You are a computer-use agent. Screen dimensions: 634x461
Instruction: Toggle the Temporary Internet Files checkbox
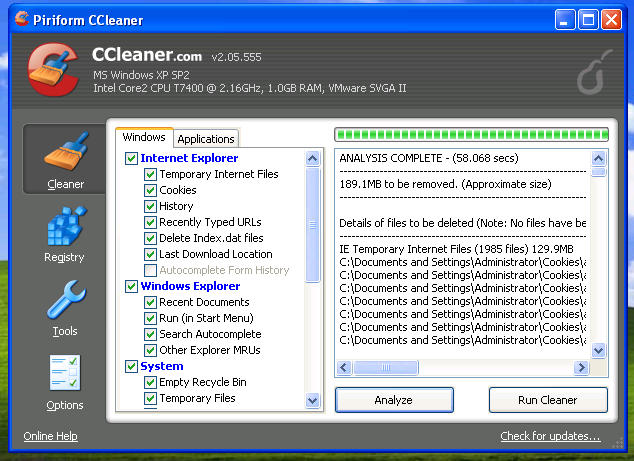click(150, 174)
